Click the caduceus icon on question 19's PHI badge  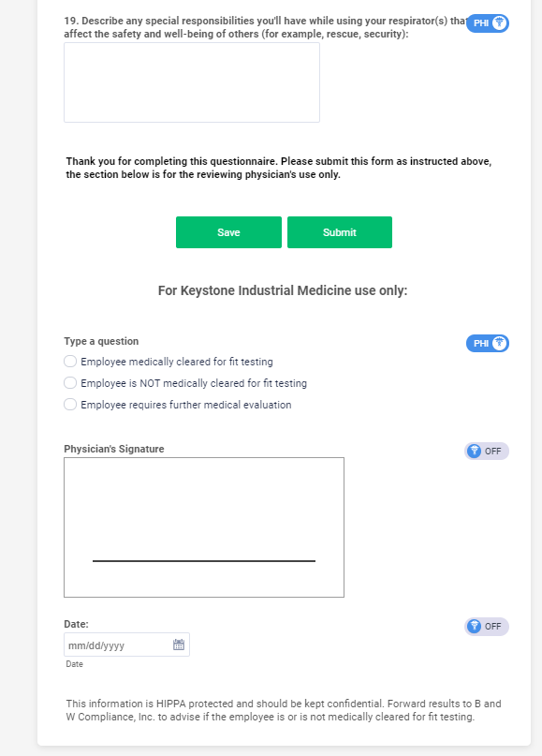pyautogui.click(x=499, y=23)
